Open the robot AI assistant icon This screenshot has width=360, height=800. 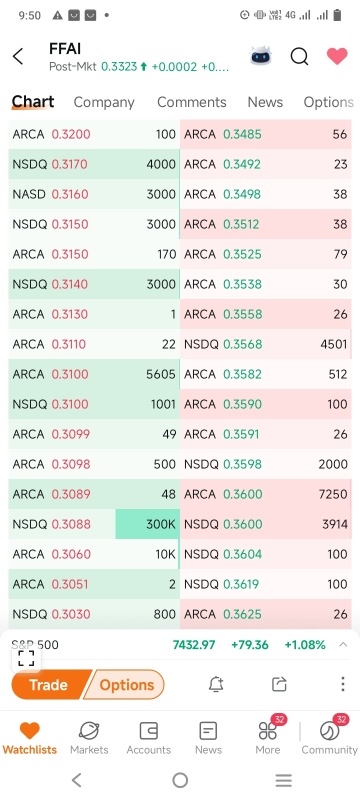(x=261, y=56)
